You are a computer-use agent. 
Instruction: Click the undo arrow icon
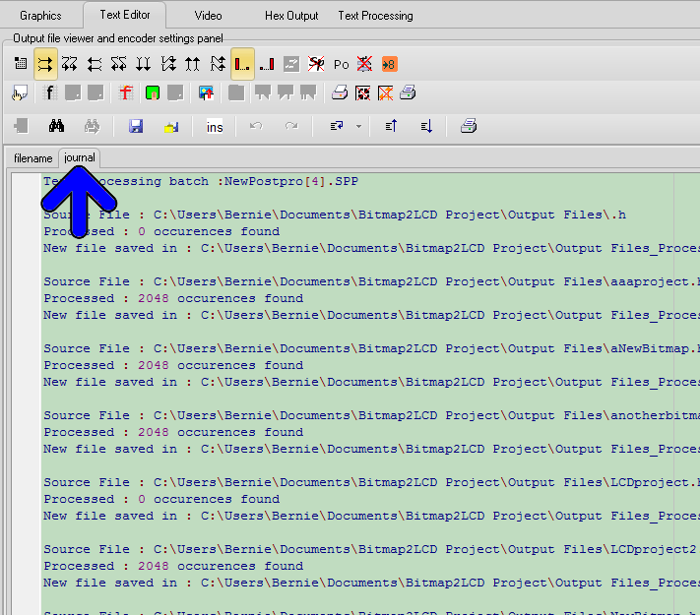[256, 126]
